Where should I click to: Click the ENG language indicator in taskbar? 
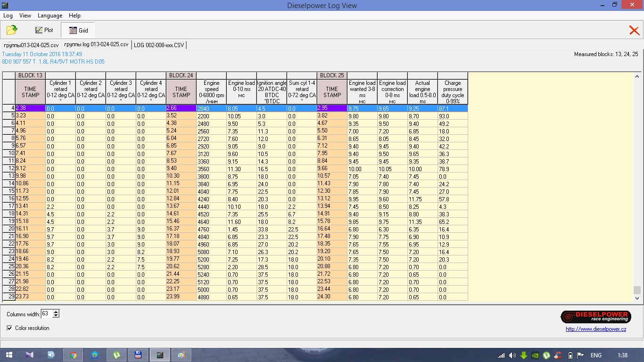pyautogui.click(x=596, y=355)
